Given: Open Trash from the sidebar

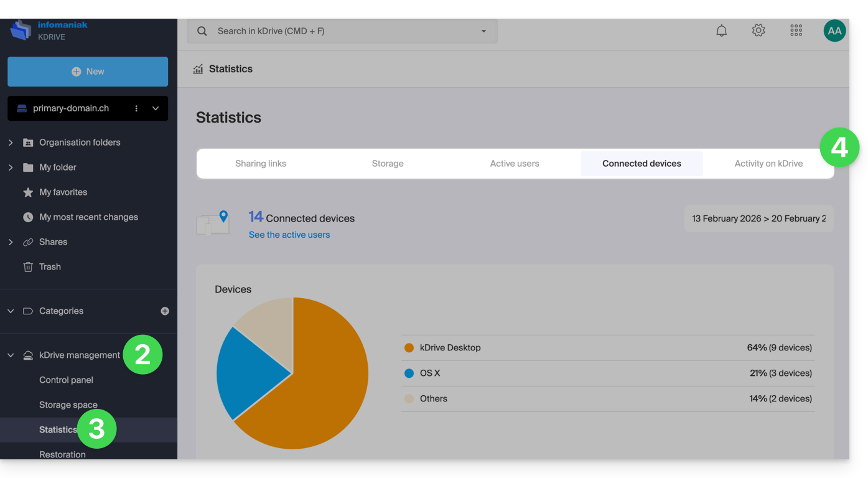Looking at the screenshot, I should (50, 267).
